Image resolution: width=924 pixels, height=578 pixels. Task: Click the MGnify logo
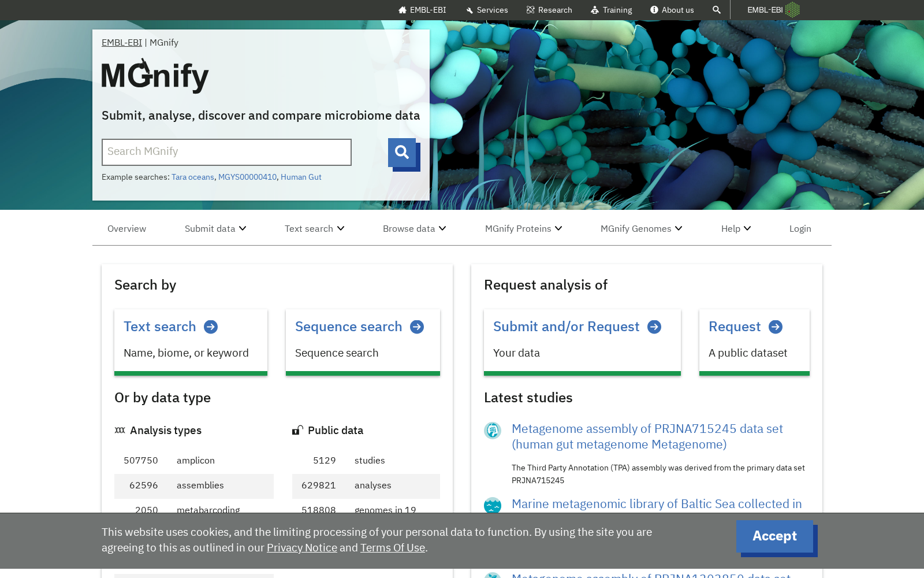(x=155, y=76)
